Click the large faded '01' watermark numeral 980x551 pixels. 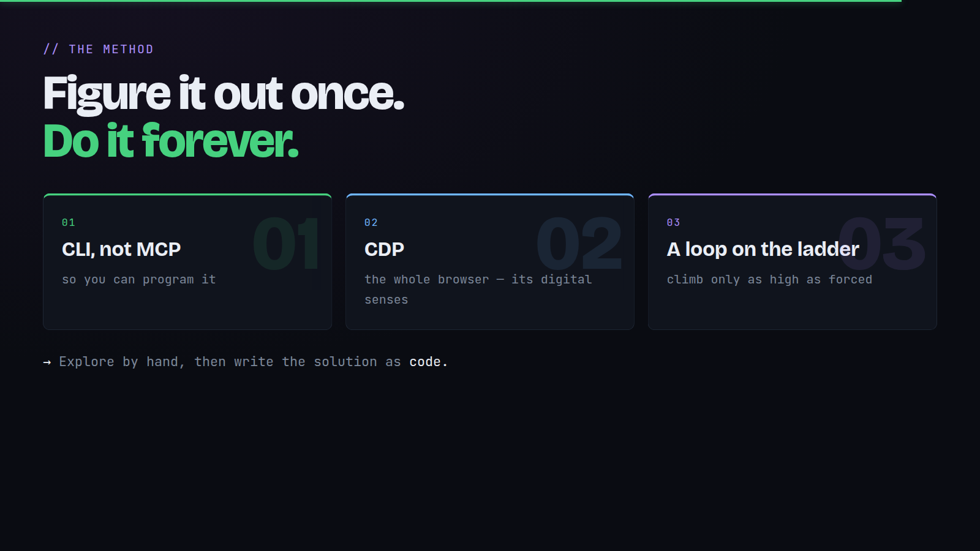click(x=287, y=244)
